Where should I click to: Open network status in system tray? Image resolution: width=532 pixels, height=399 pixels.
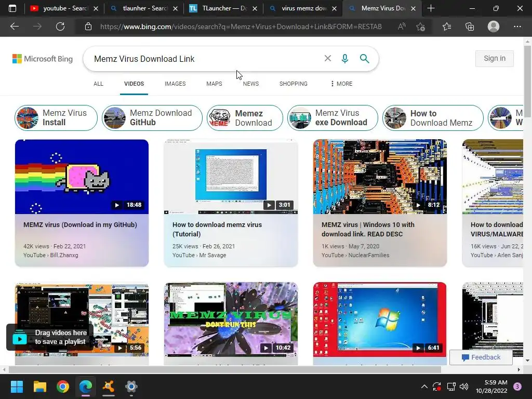click(451, 387)
